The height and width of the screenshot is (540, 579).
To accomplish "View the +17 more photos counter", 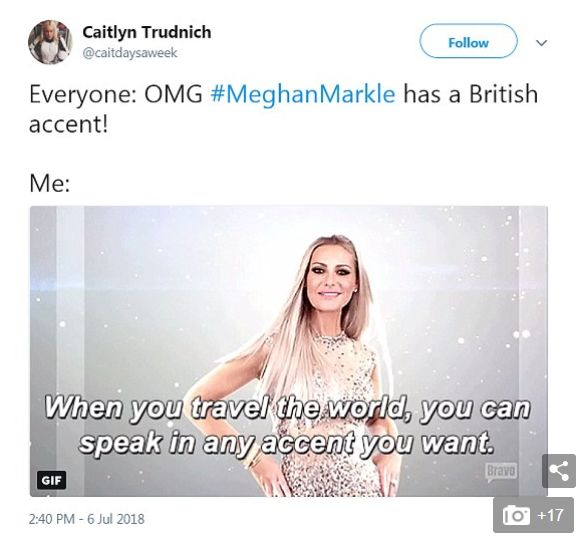I will [x=550, y=515].
